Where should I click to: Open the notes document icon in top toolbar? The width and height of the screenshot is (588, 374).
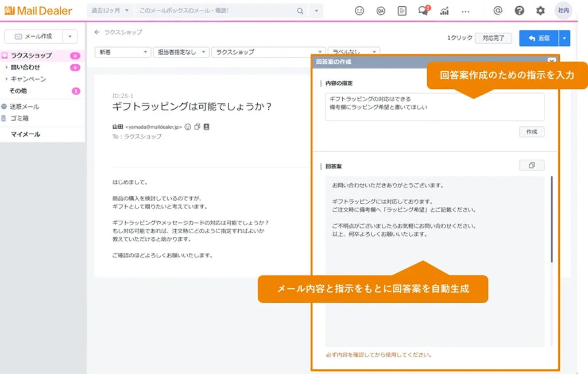point(401,10)
